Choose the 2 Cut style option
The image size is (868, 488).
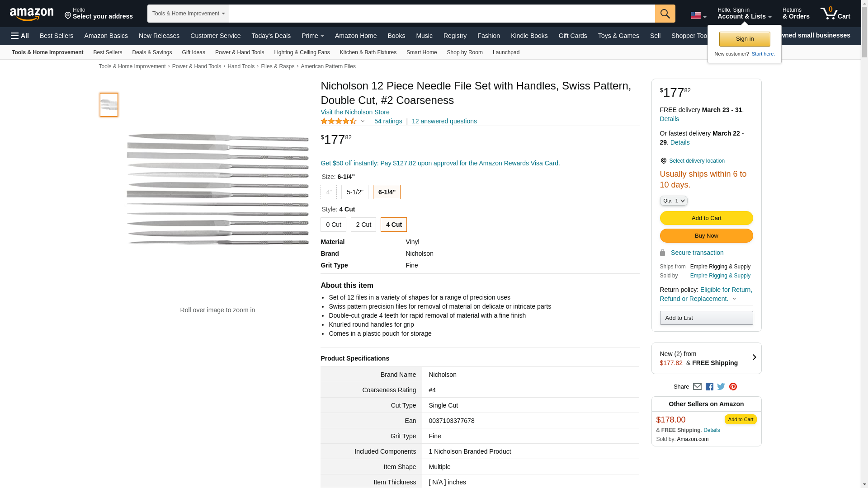pyautogui.click(x=363, y=225)
